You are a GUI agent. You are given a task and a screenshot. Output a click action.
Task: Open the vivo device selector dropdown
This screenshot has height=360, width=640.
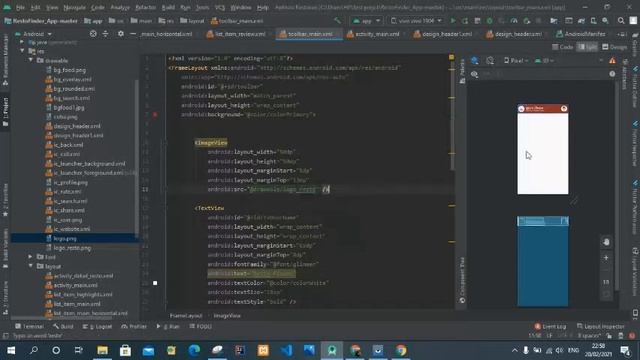[416, 20]
